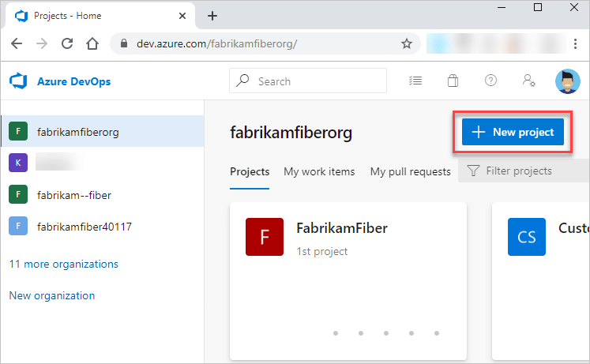Viewport: 590px width, 364px height.
Task: Switch to My work items tab
Action: 319,171
